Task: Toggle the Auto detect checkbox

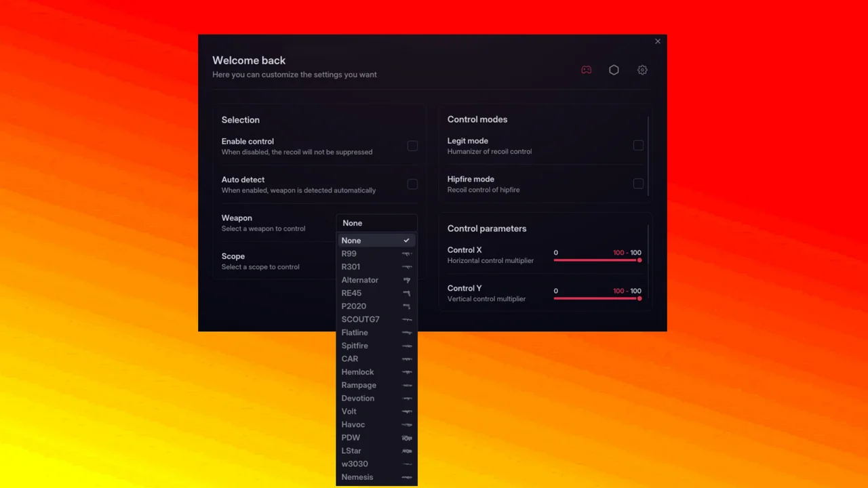Action: [x=412, y=184]
